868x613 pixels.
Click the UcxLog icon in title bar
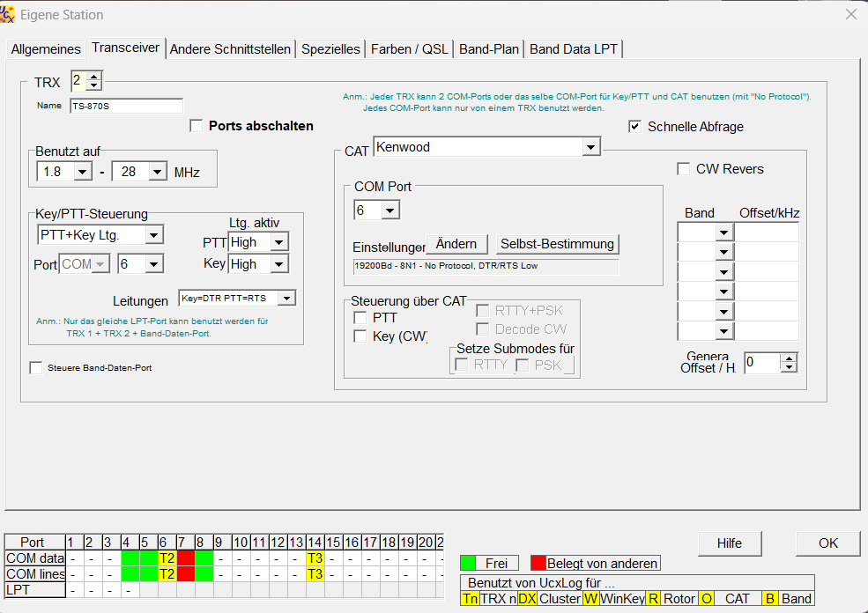pos(9,14)
